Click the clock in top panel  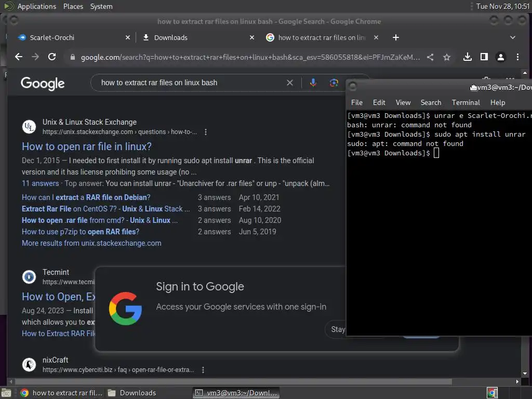tap(502, 6)
